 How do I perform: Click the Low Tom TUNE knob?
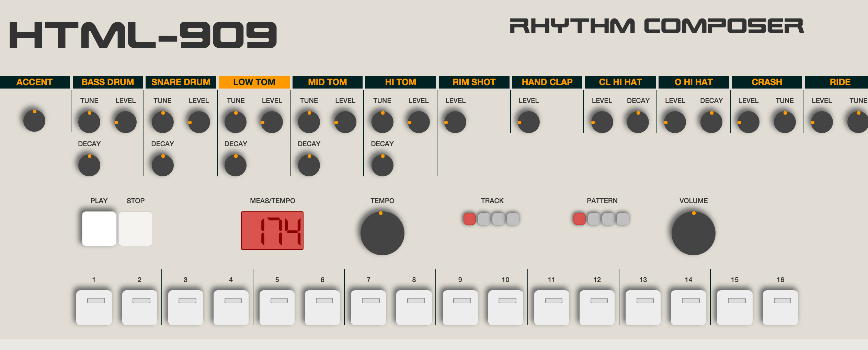236,122
